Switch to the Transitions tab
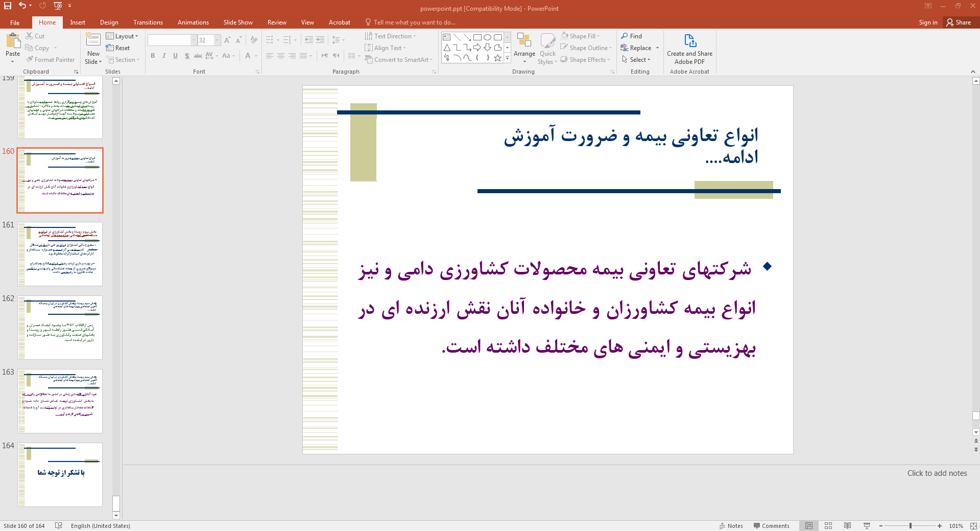Screen dimensions: 980x531 click(148, 22)
